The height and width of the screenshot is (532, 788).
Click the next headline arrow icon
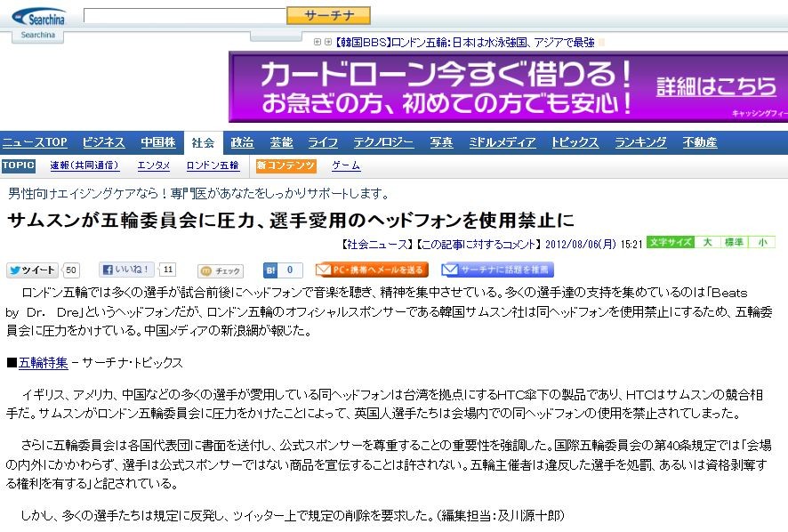coord(327,42)
